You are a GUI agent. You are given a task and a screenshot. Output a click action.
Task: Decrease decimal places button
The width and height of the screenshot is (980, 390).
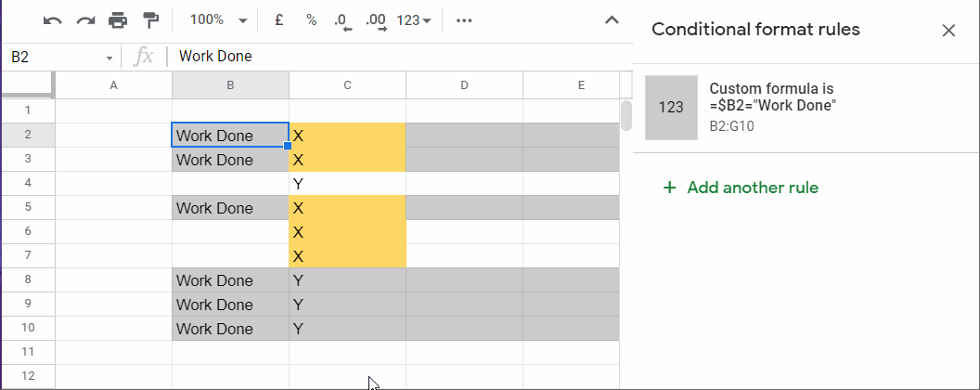click(x=342, y=20)
